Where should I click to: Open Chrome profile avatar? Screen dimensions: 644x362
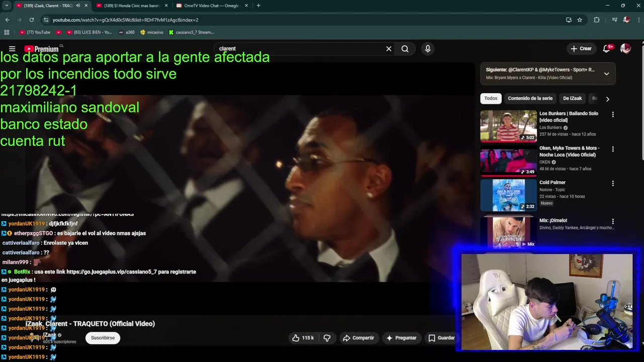626,20
